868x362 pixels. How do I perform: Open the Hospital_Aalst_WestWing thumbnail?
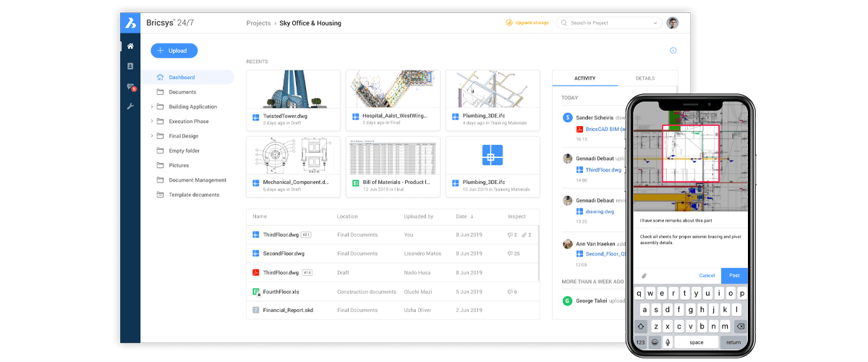point(393,89)
